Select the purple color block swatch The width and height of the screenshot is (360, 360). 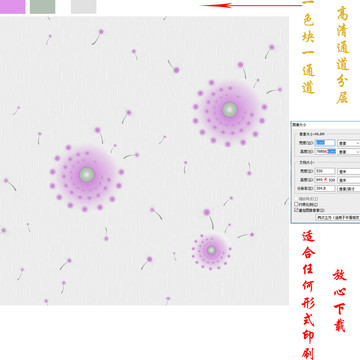tap(12, 7)
